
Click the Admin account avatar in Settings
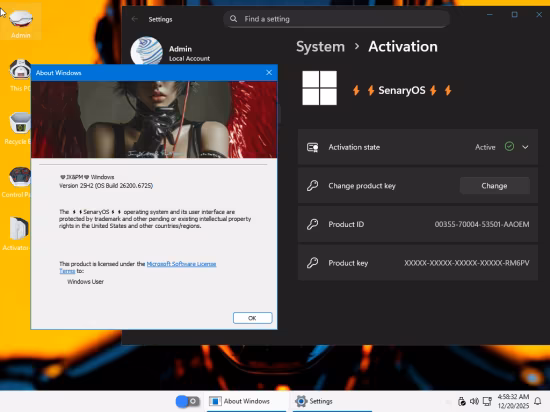[x=146, y=50]
